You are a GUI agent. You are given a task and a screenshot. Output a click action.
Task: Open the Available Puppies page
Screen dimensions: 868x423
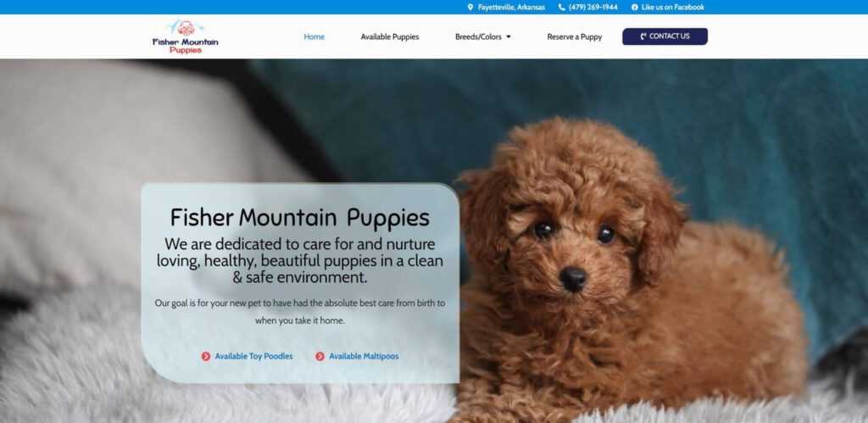click(390, 37)
